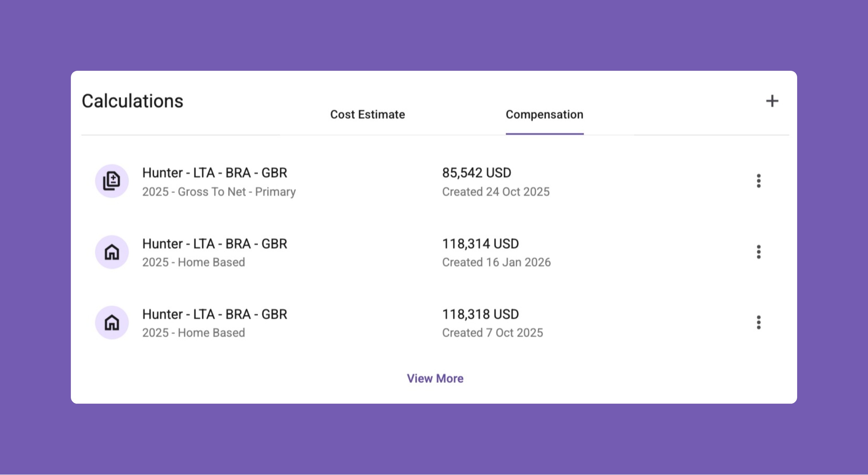Screen dimensions: 868x475
Task: Open the three-dot menu for 85,542 USD row
Action: 758,181
